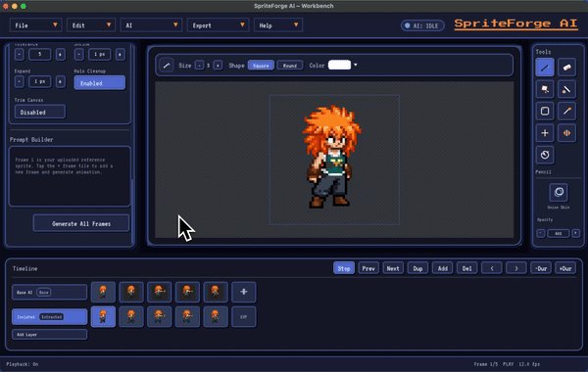Go to previous frame with Prev
The width and height of the screenshot is (588, 372).
pyautogui.click(x=368, y=268)
